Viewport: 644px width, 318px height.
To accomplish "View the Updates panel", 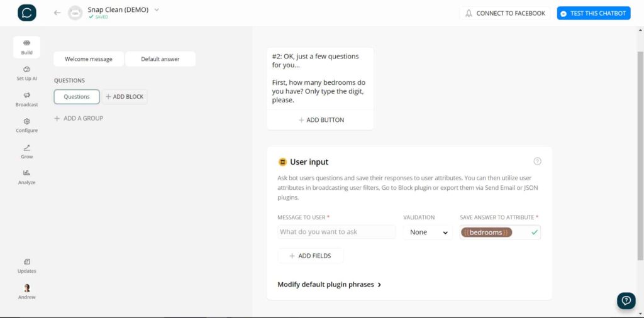I will [x=26, y=265].
